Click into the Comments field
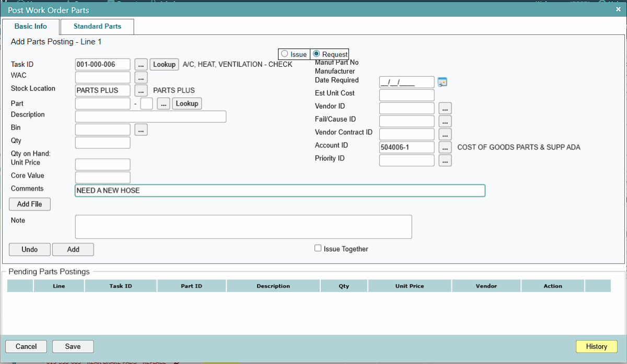The width and height of the screenshot is (627, 364). click(x=280, y=191)
